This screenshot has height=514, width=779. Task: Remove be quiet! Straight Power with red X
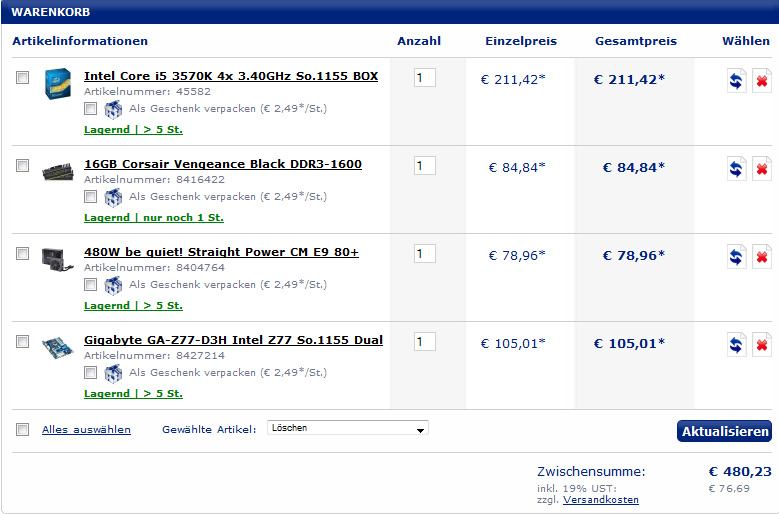762,257
